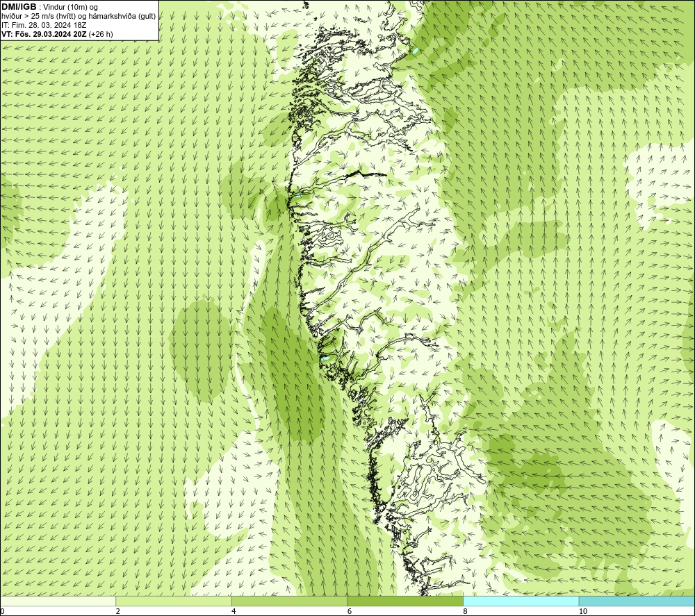Click the scale label '8'

click(465, 612)
